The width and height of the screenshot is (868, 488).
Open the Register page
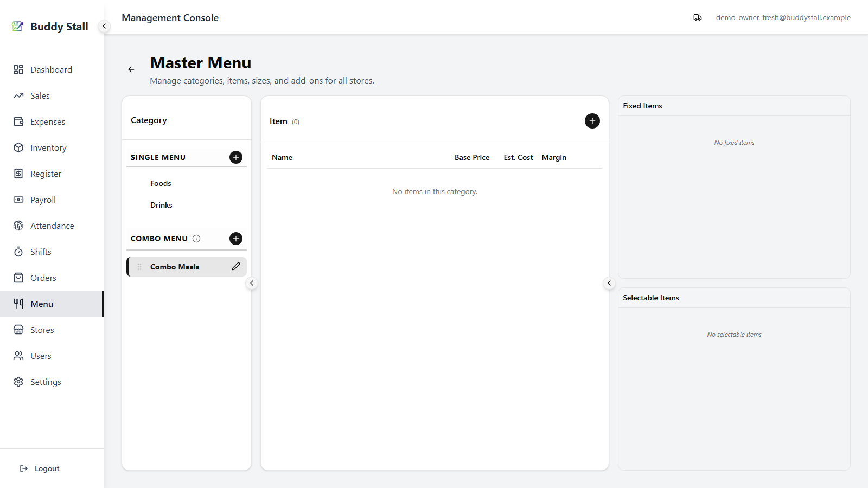pos(52,174)
